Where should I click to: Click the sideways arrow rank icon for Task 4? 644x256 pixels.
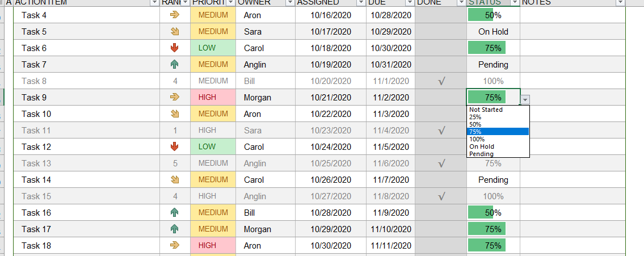tap(175, 15)
